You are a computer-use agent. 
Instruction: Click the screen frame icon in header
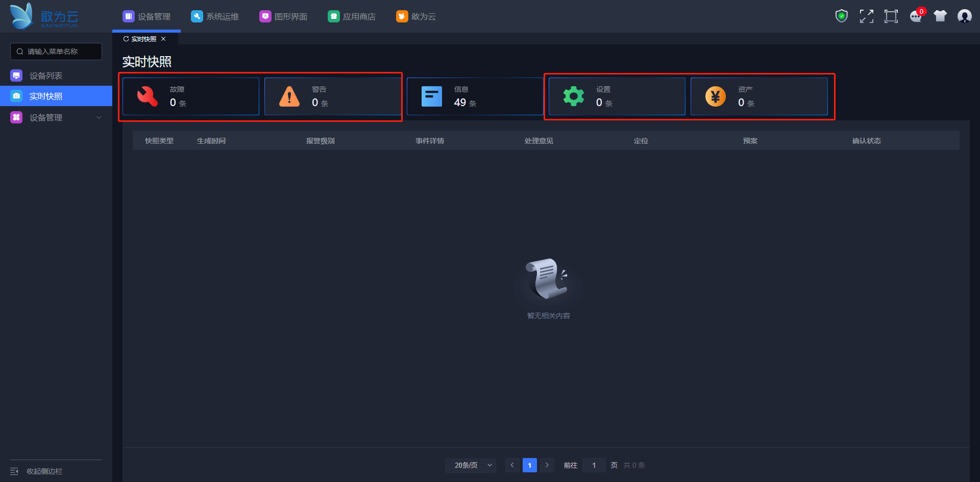(x=891, y=16)
